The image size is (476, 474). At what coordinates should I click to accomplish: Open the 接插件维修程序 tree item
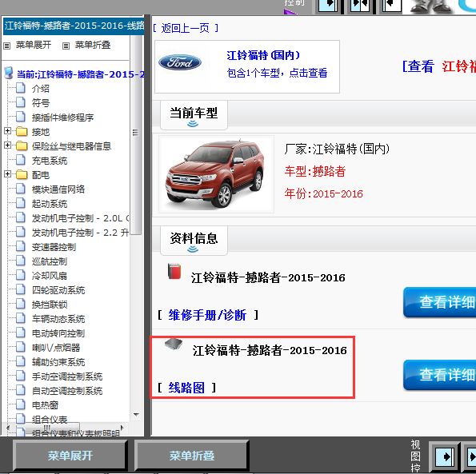pos(62,118)
